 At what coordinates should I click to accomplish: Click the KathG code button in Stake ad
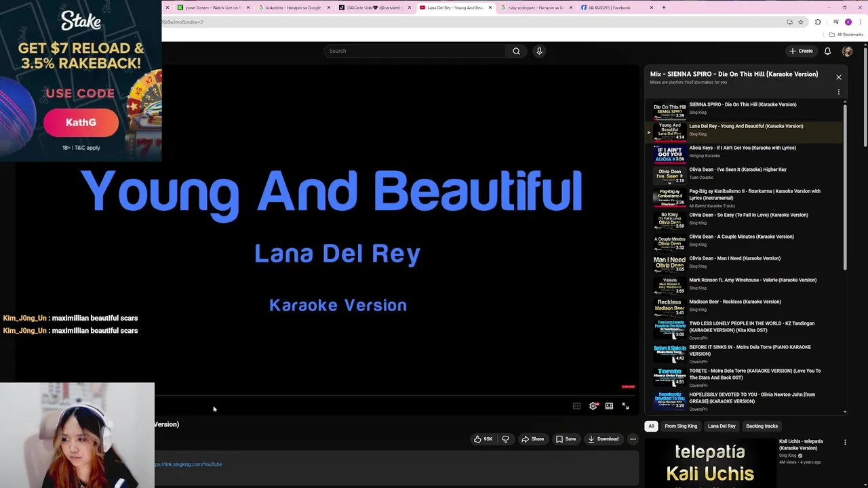(x=81, y=123)
